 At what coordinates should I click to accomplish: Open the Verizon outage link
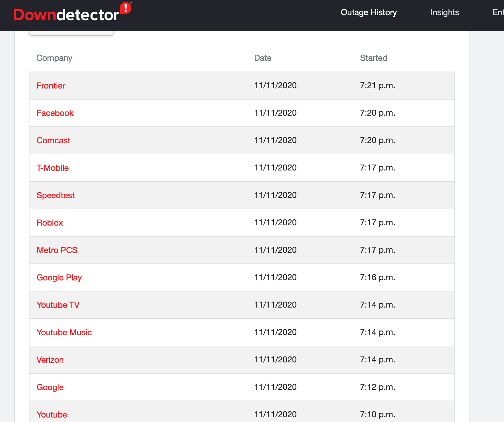(50, 360)
